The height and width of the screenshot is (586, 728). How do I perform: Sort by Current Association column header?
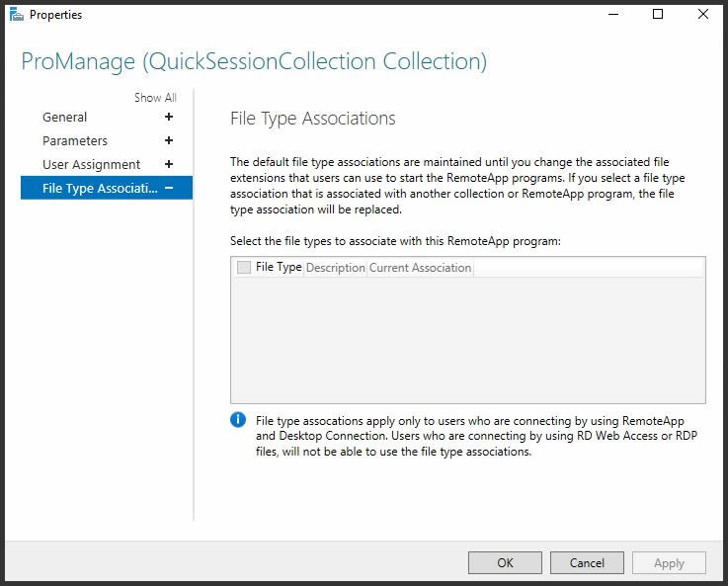click(420, 268)
